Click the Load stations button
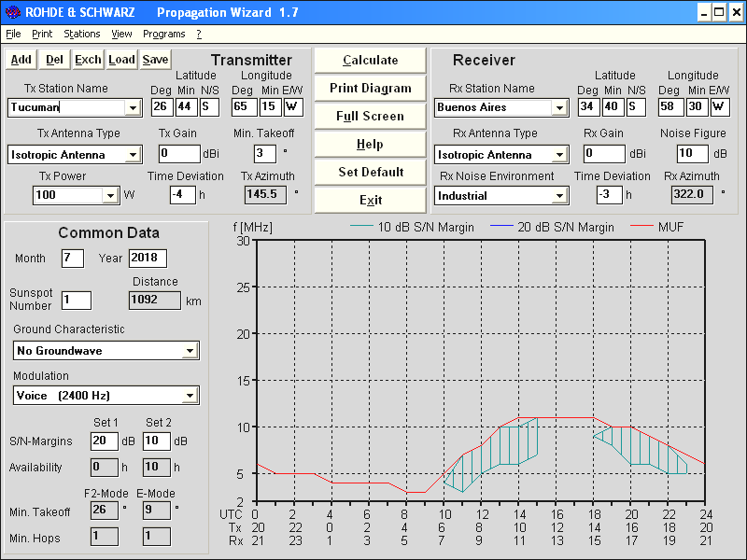747x560 pixels. pyautogui.click(x=122, y=60)
